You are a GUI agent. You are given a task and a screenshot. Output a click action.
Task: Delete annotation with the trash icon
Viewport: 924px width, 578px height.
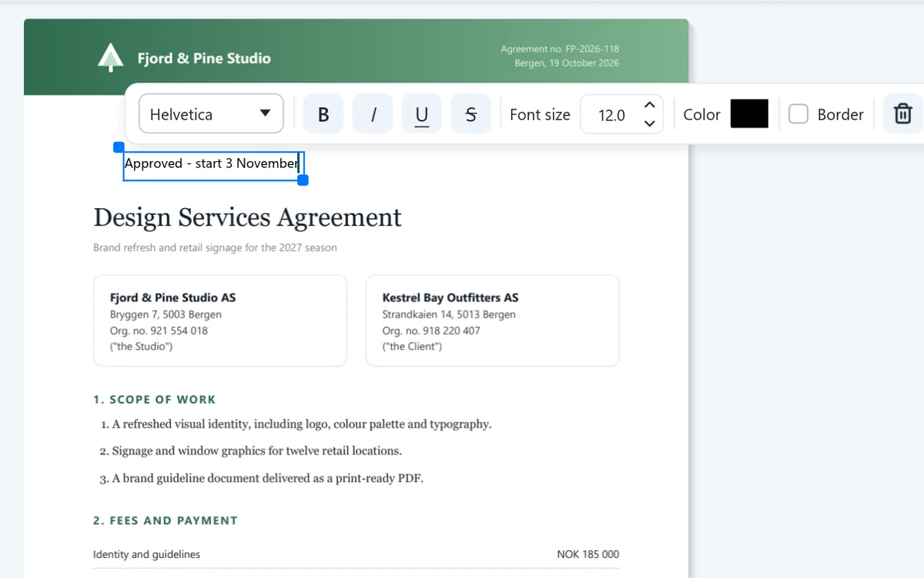pos(902,114)
